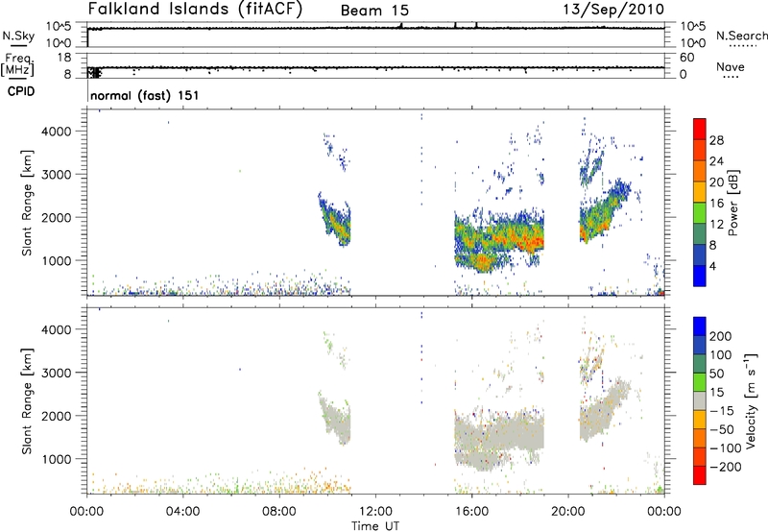This screenshot has width=768, height=532.
Task: Click the '12:00' time tick label
Action: pos(375,512)
